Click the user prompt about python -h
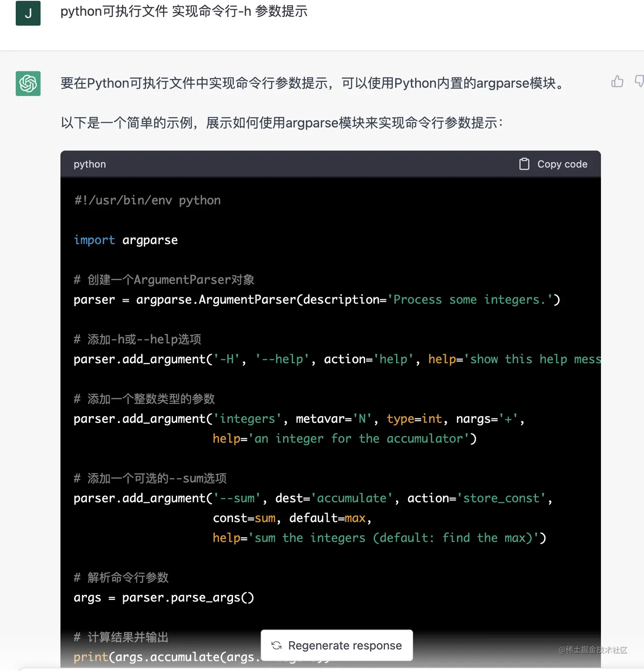Viewport: 644px width, 671px height. click(x=184, y=11)
